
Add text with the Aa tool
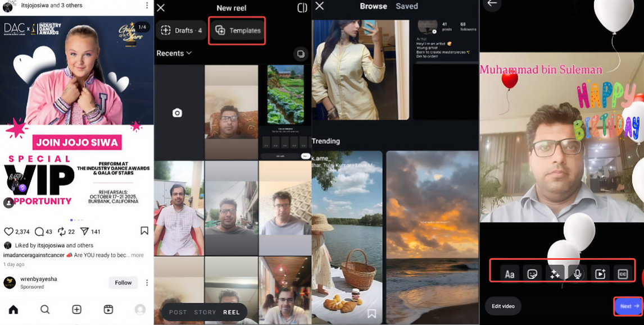509,274
